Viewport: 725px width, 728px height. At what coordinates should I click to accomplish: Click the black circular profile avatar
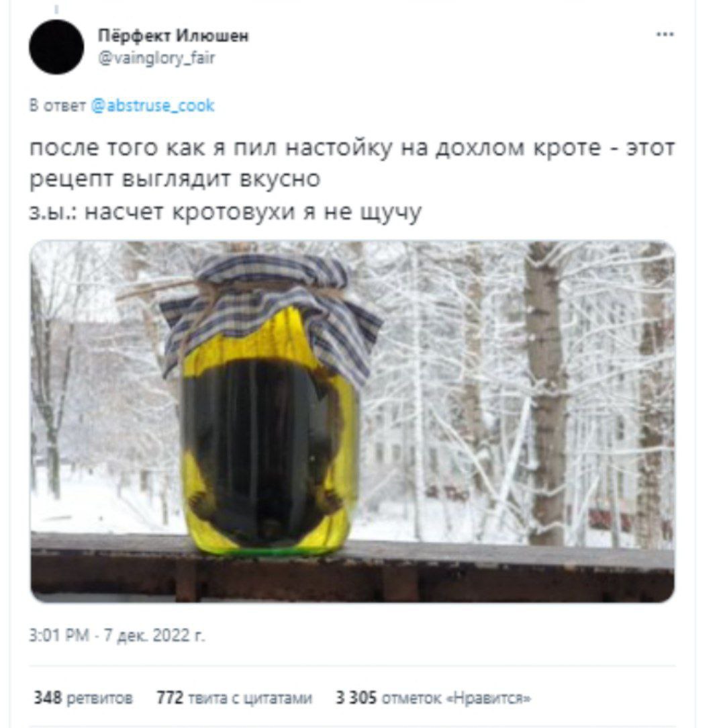tap(56, 46)
